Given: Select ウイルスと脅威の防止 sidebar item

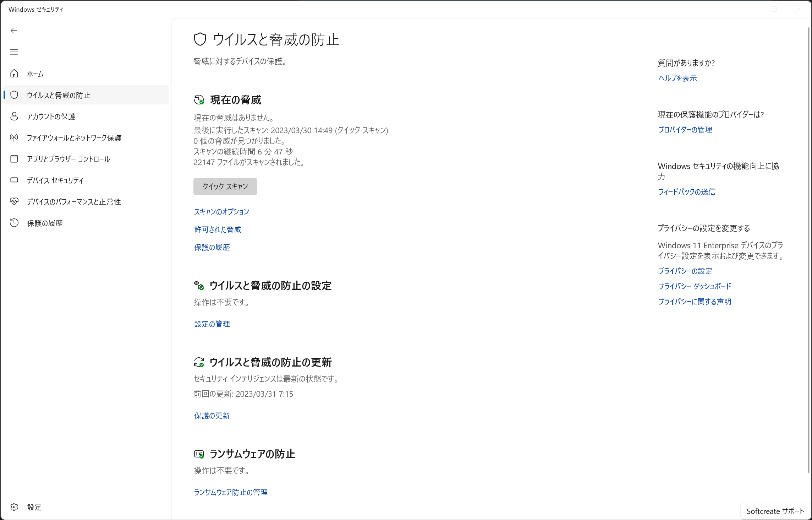Looking at the screenshot, I should click(86, 95).
